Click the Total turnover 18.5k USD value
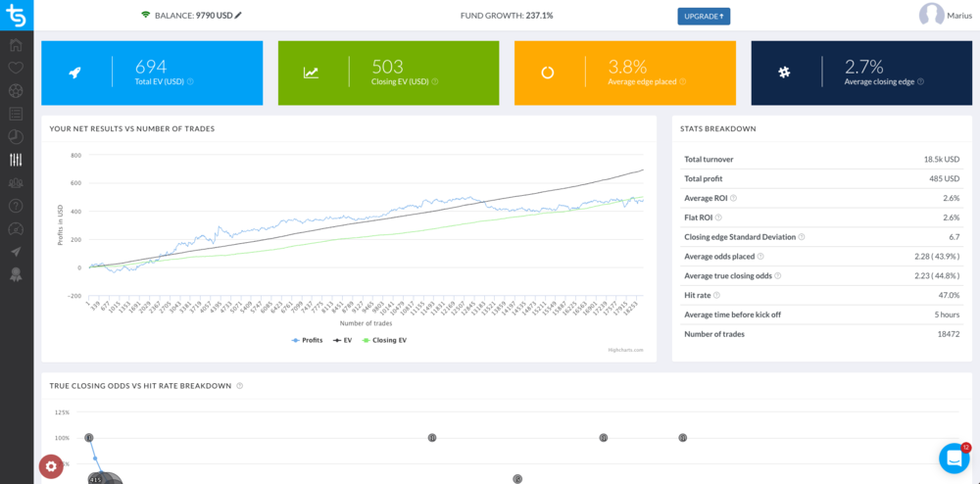This screenshot has width=980, height=484. (942, 160)
